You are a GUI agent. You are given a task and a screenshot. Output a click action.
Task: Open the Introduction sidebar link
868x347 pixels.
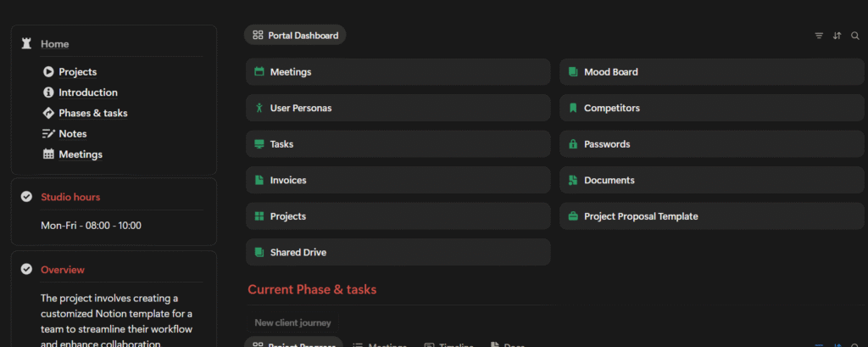point(88,92)
